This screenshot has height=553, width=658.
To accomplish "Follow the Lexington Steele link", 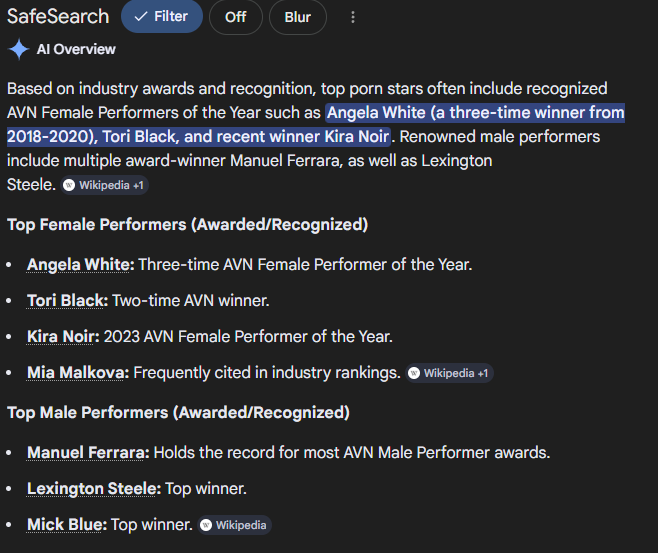I will 92,489.
